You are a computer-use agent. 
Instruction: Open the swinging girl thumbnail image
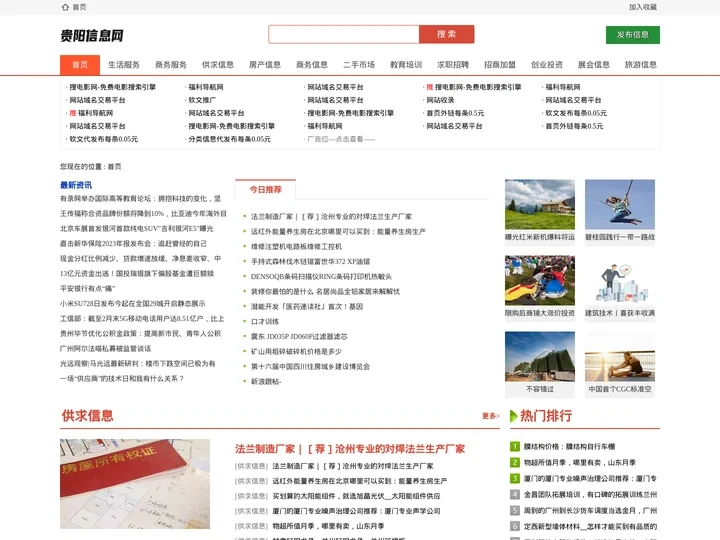(x=620, y=204)
